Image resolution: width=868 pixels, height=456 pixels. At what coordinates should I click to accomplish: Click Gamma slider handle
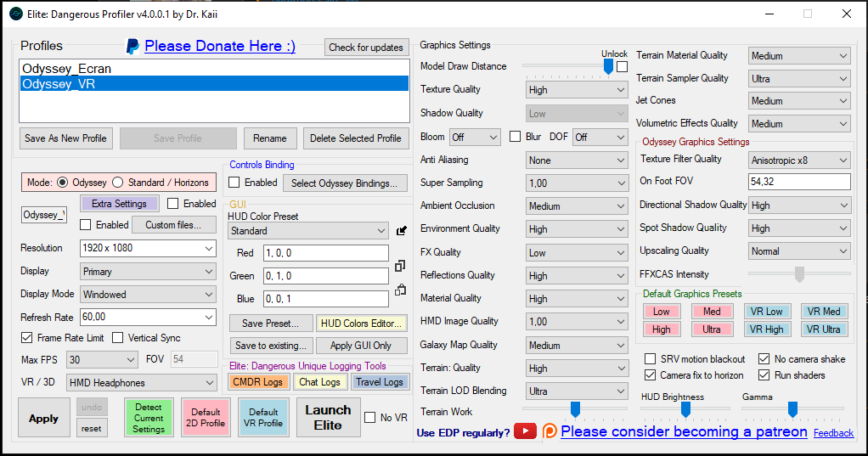click(792, 409)
